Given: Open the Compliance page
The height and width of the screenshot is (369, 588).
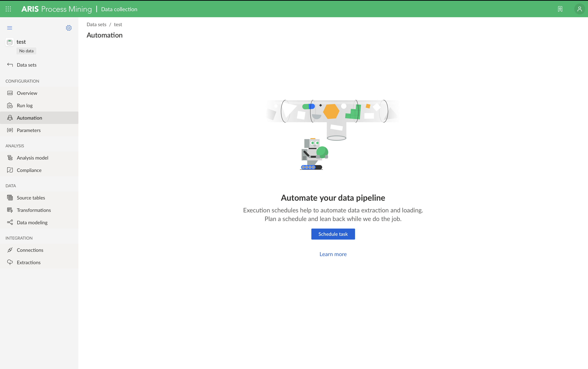Looking at the screenshot, I should pyautogui.click(x=39, y=170).
